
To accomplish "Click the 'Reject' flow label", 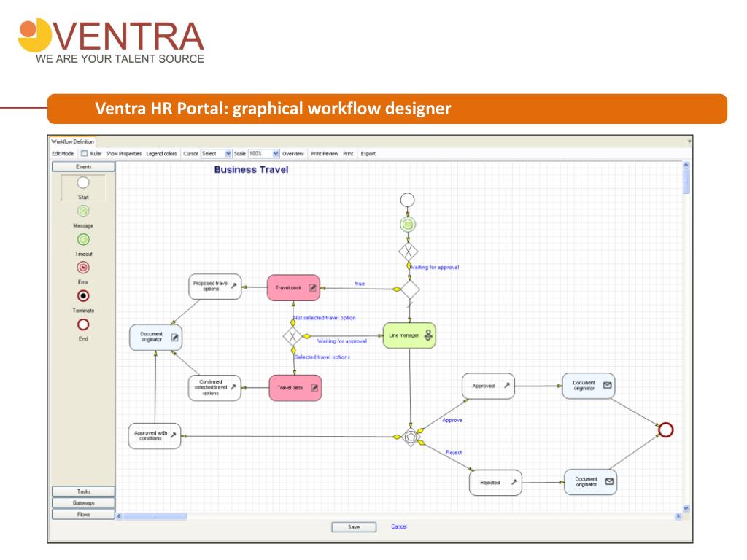I will point(454,452).
